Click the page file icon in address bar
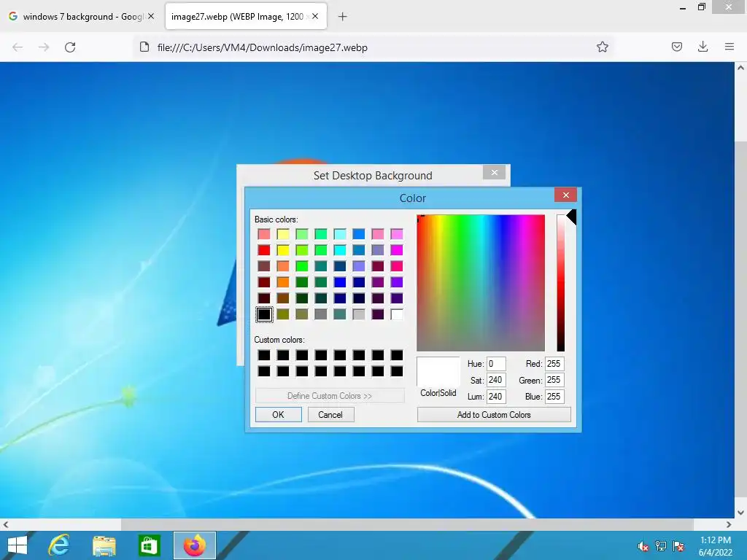 [x=144, y=47]
